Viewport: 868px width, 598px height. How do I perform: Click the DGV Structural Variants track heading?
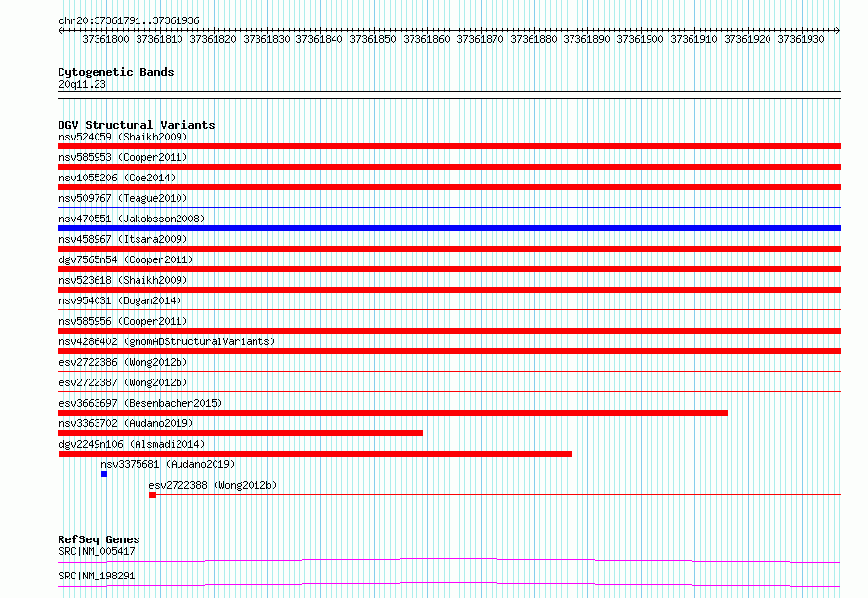pyautogui.click(x=137, y=125)
